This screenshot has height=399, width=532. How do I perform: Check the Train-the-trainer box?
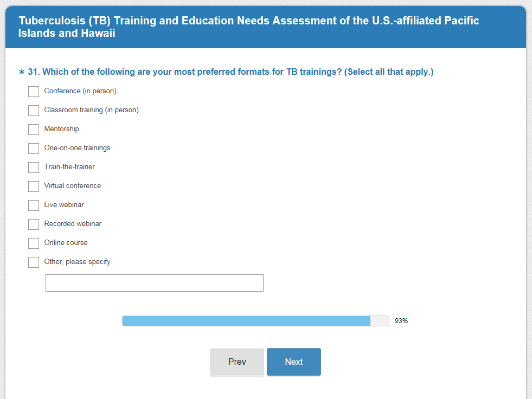point(34,168)
